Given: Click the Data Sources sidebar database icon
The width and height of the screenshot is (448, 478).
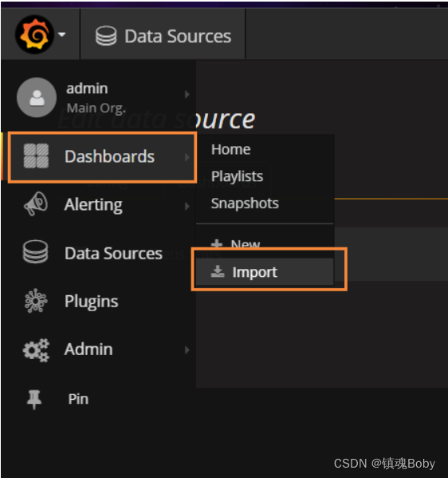Looking at the screenshot, I should (35, 252).
